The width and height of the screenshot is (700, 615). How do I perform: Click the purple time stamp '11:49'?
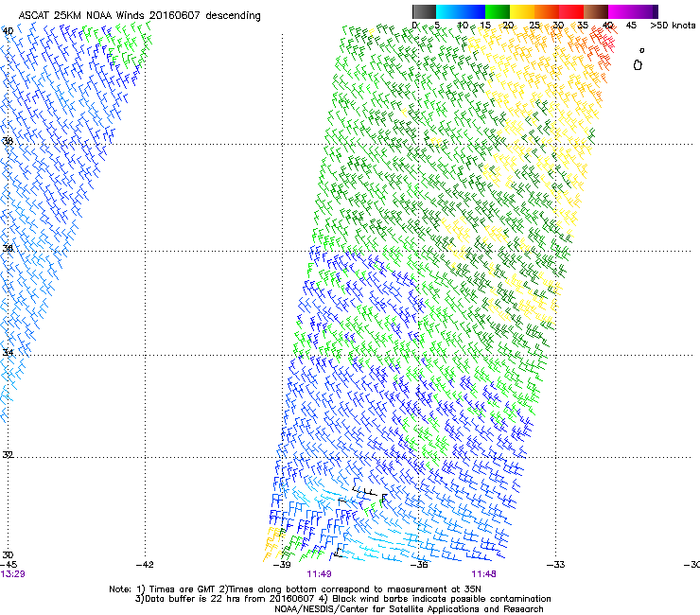[319, 574]
